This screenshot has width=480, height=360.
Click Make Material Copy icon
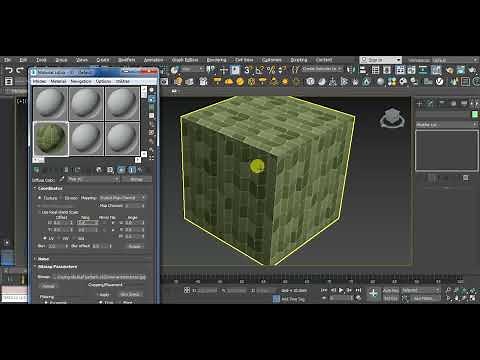click(77, 170)
